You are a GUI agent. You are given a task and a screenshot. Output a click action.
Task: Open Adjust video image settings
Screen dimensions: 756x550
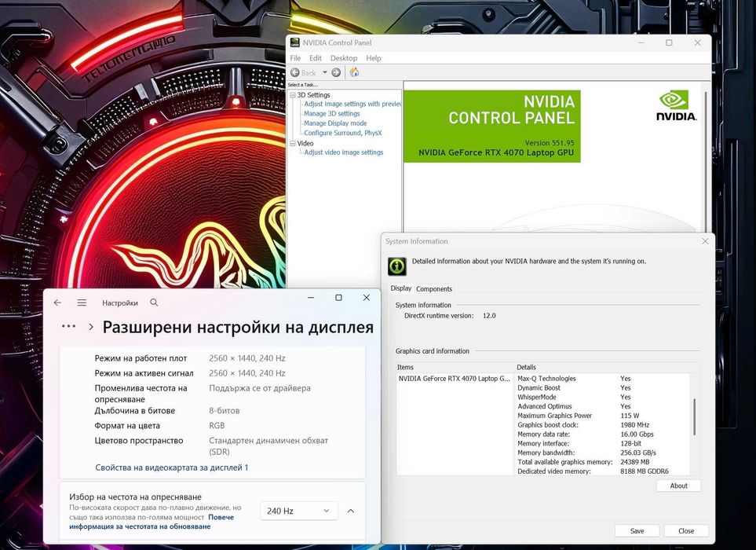(x=343, y=152)
